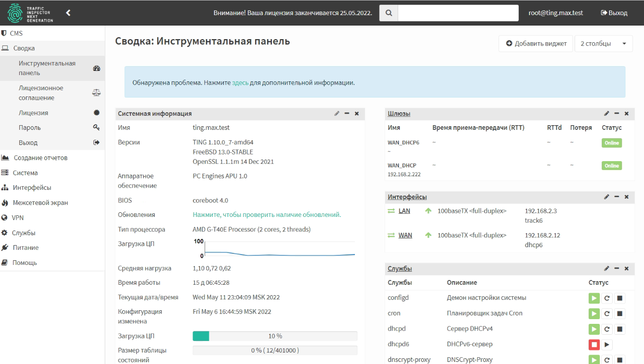Click the key icon beside Пароль
The width and height of the screenshot is (644, 364).
point(96,127)
